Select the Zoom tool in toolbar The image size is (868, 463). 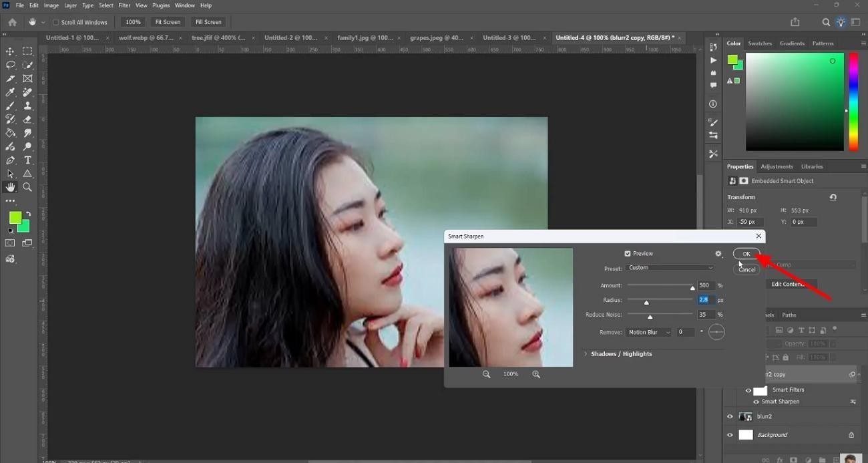(x=27, y=188)
